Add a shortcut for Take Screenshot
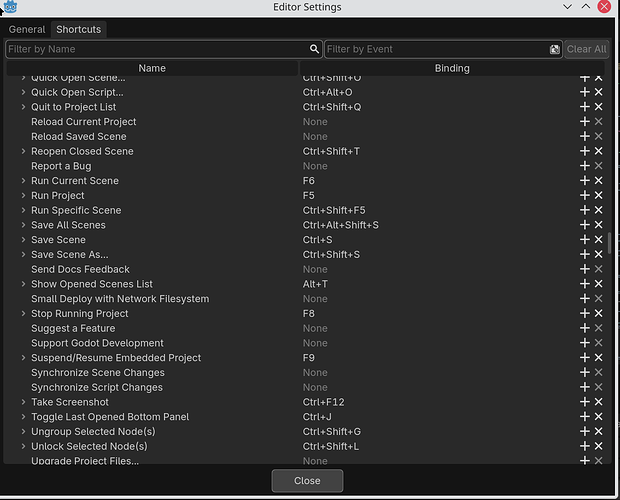 [584, 402]
